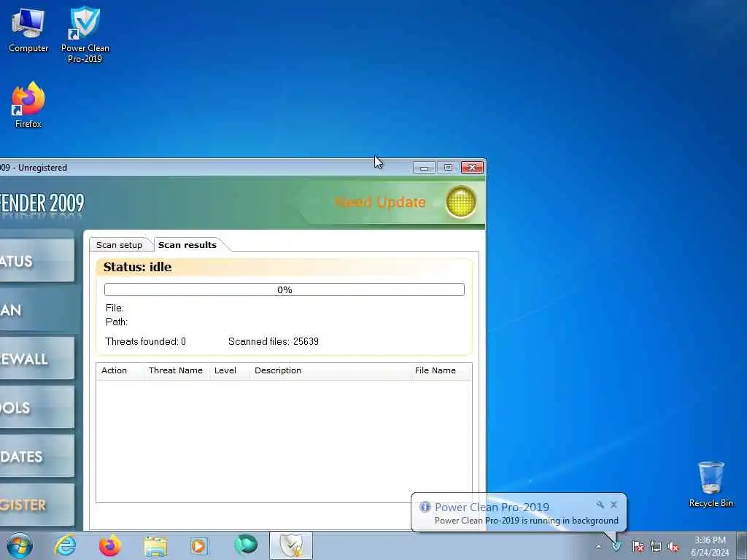Open Windows Explorer folder in taskbar
Image resolution: width=747 pixels, height=560 pixels.
click(155, 547)
